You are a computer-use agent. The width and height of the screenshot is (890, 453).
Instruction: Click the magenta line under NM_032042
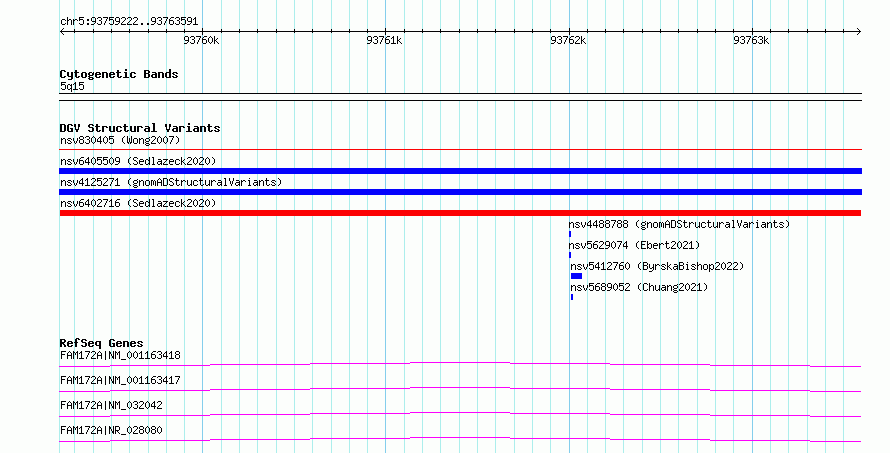460,414
